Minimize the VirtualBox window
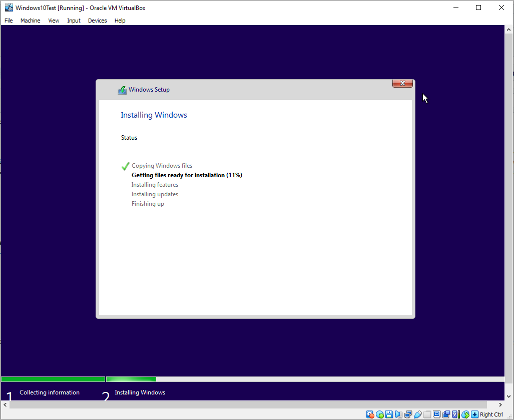Image resolution: width=514 pixels, height=420 pixels. coord(455,8)
